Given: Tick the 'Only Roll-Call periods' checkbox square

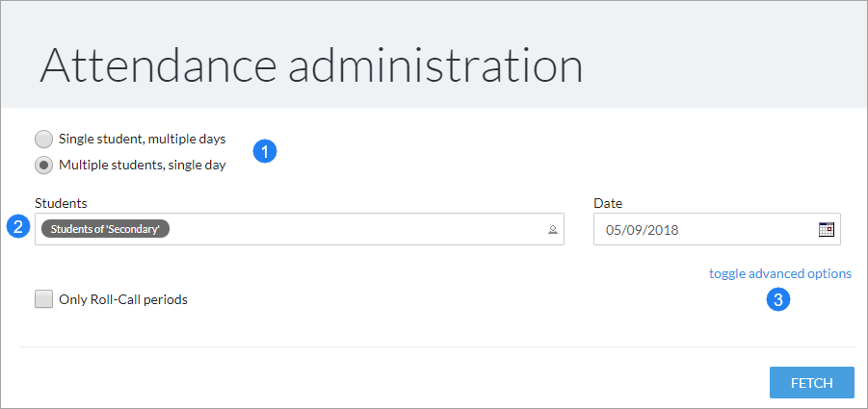Looking at the screenshot, I should click(x=43, y=299).
